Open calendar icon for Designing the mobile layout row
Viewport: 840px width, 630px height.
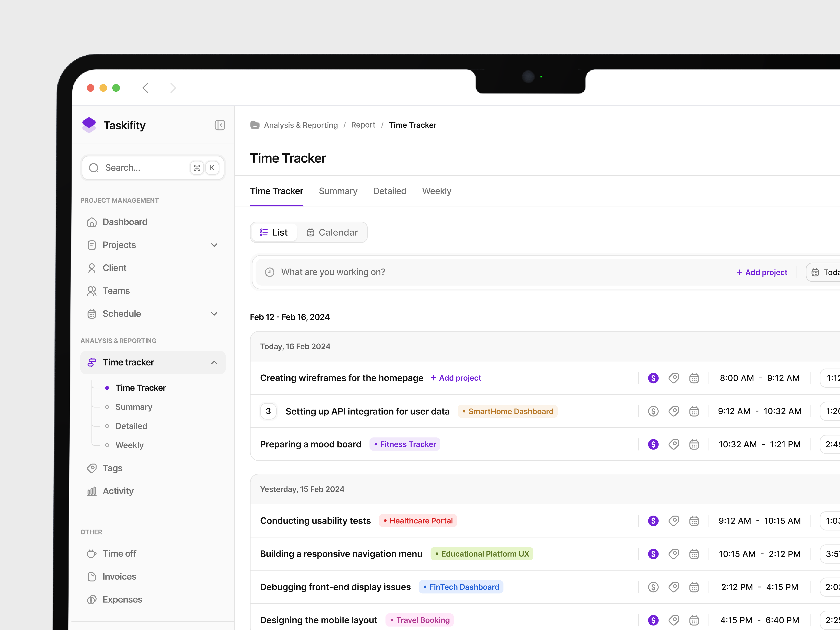694,620
